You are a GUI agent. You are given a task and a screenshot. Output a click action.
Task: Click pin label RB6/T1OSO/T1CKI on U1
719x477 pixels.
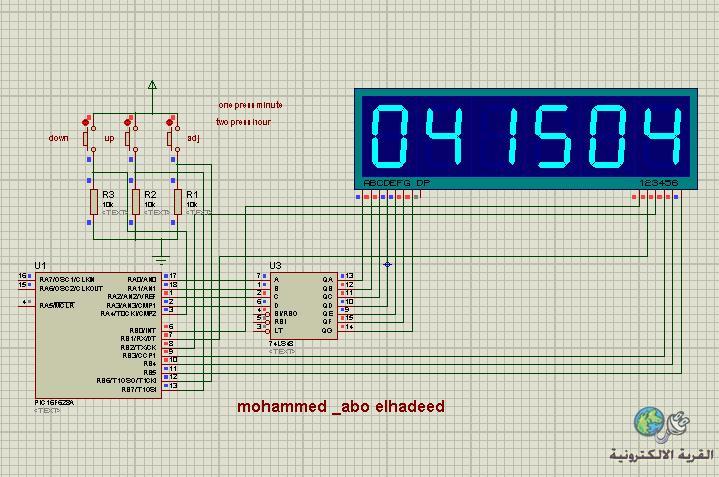127,381
